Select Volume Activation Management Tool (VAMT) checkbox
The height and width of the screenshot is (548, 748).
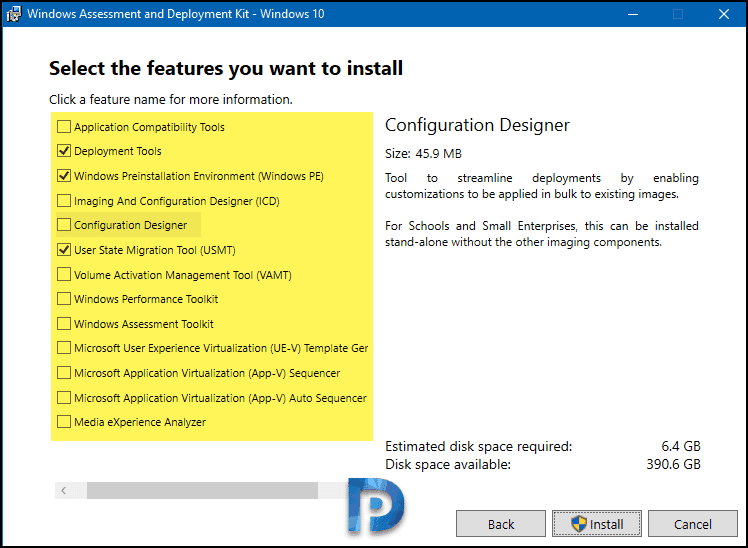63,274
